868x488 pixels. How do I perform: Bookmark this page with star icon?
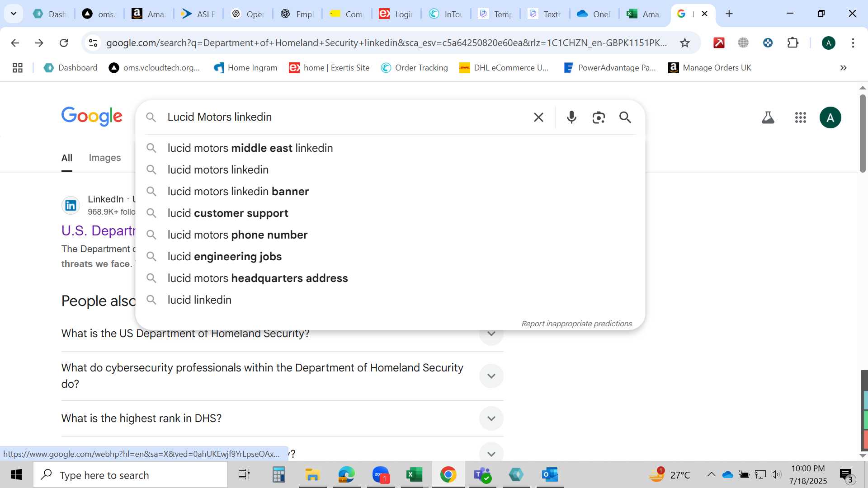[685, 43]
